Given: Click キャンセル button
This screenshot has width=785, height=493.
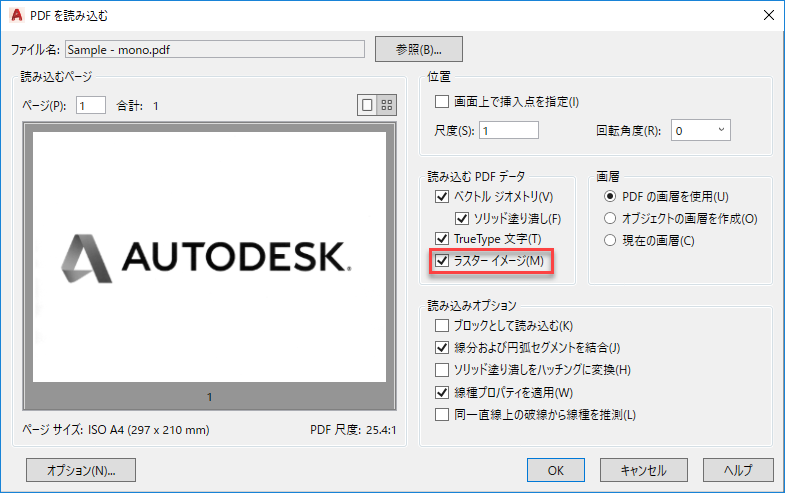Looking at the screenshot, I should tap(643, 470).
